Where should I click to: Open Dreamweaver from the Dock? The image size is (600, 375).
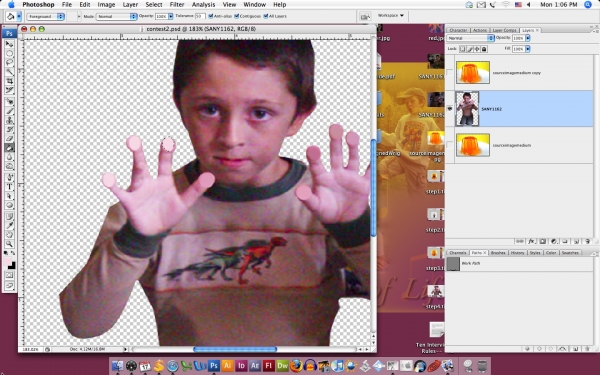point(282,366)
